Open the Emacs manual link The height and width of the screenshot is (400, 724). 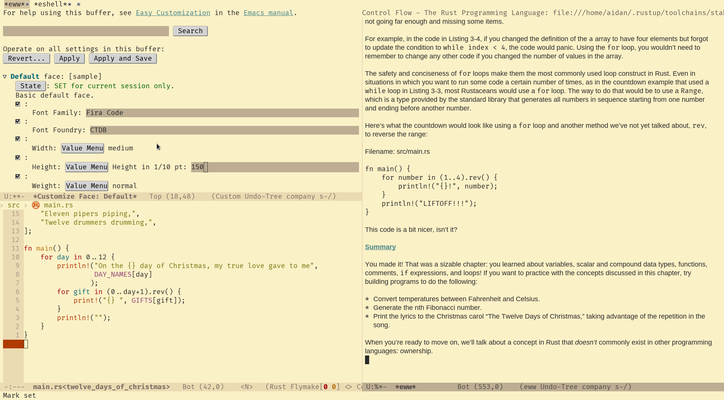point(268,13)
